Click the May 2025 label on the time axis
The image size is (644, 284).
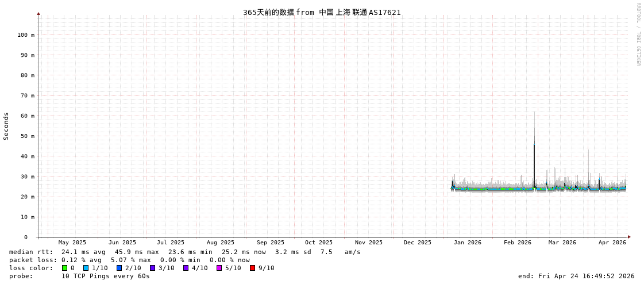point(72,243)
